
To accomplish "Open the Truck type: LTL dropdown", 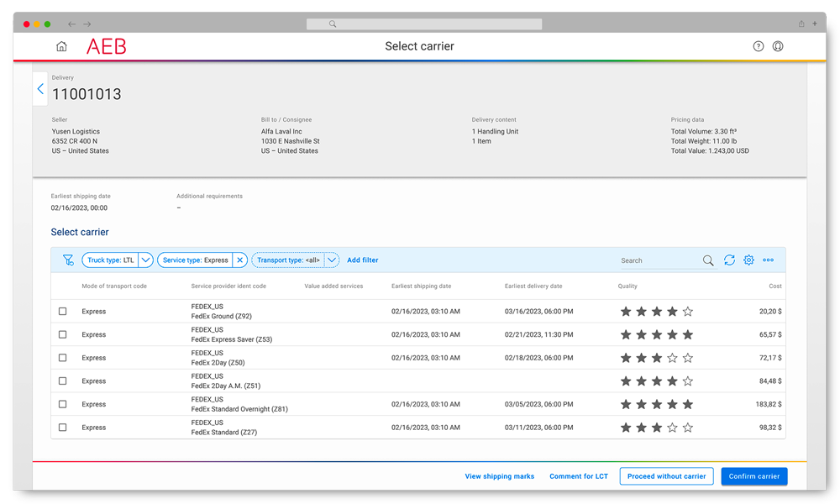I will [144, 260].
